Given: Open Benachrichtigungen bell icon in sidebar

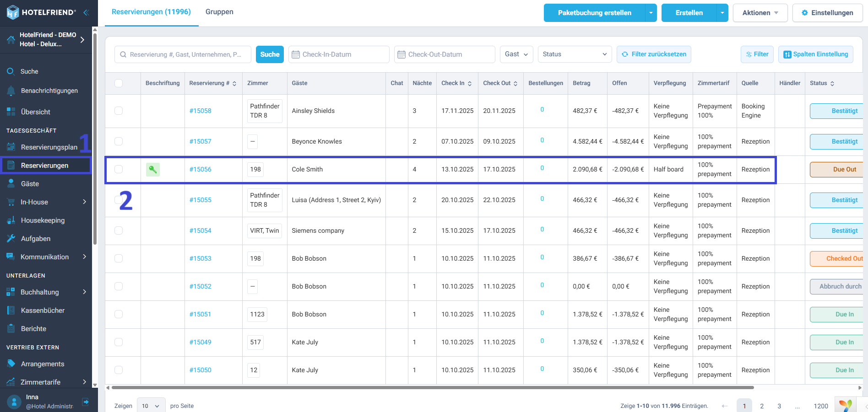Looking at the screenshot, I should pyautogui.click(x=11, y=91).
